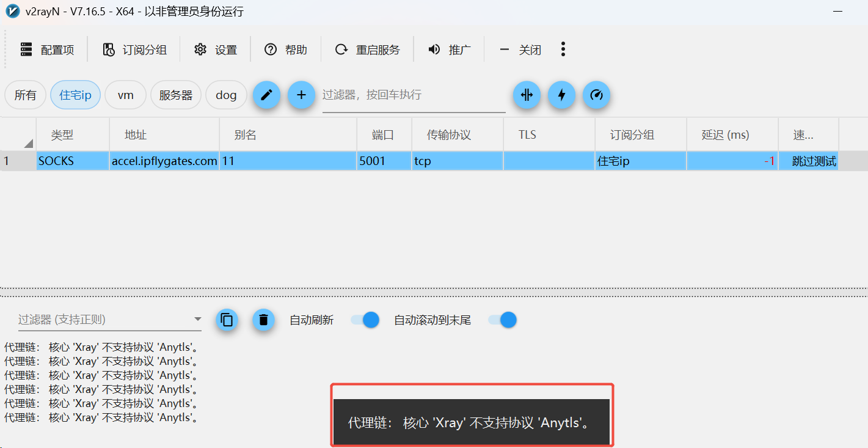Toggle the 自动滚动到末尾 switch

tap(502, 320)
